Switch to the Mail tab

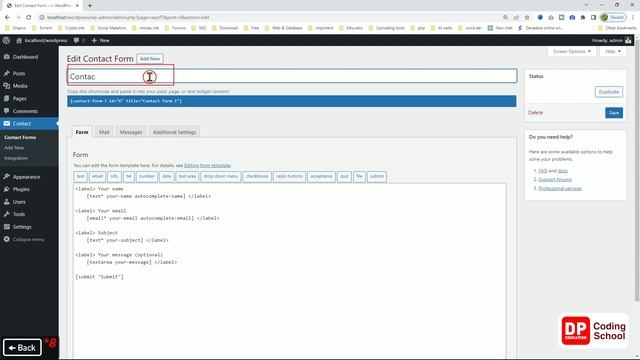pyautogui.click(x=104, y=132)
